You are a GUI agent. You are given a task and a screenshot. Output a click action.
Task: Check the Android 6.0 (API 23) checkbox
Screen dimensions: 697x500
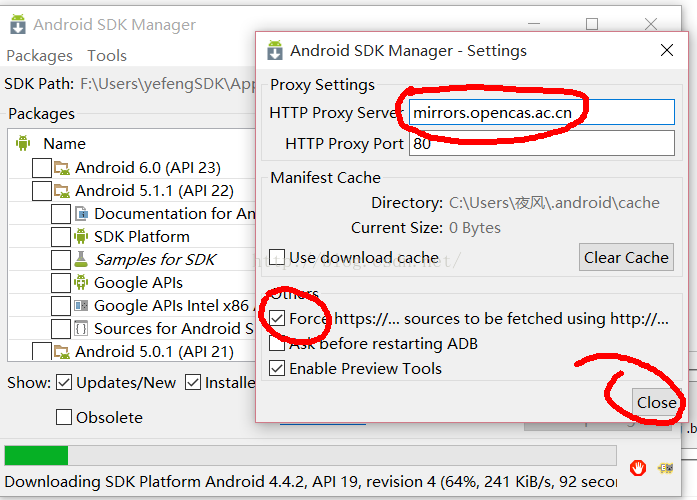(42, 168)
